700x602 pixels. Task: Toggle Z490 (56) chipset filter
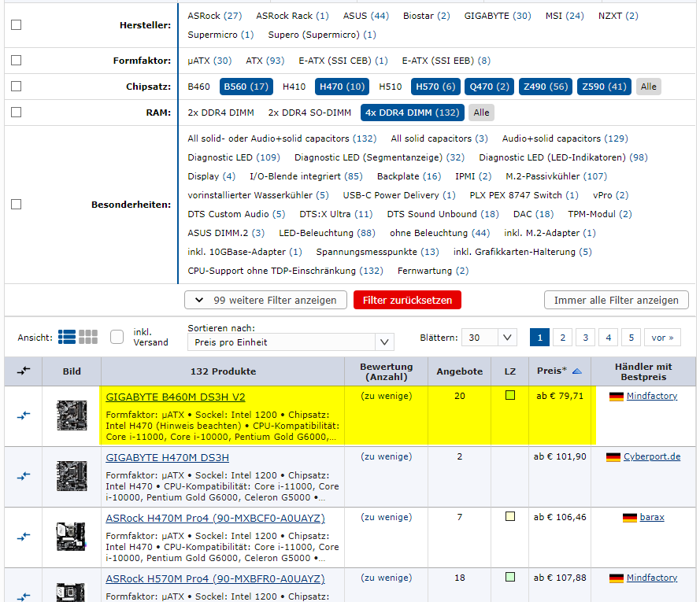click(x=546, y=87)
